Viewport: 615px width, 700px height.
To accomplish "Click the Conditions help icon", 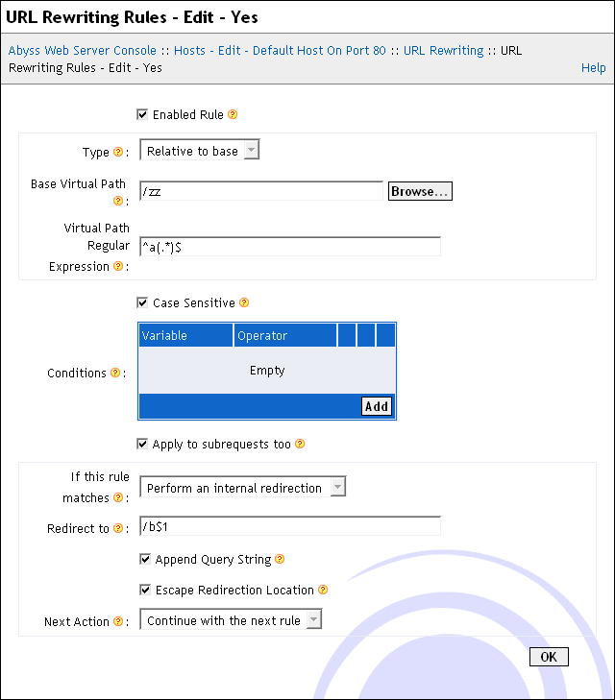I will (x=115, y=374).
